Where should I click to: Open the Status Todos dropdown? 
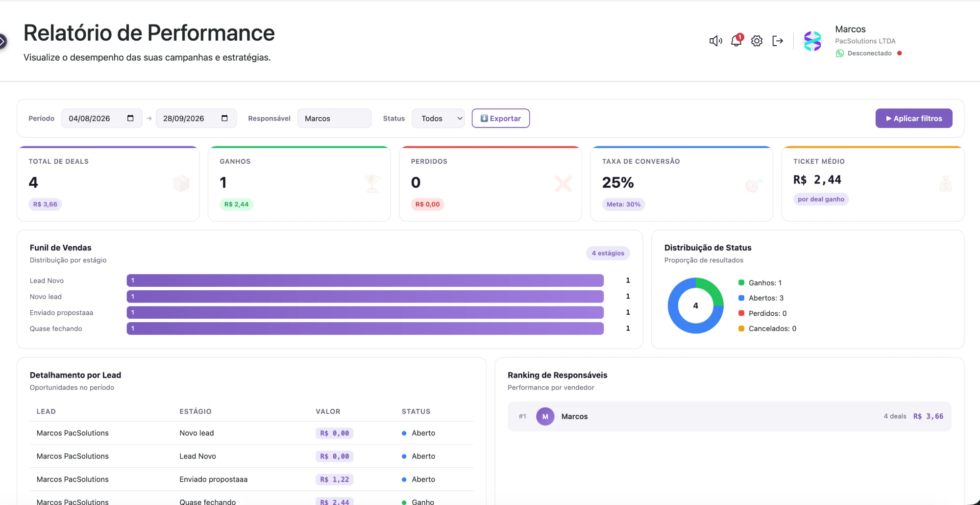pyautogui.click(x=439, y=118)
